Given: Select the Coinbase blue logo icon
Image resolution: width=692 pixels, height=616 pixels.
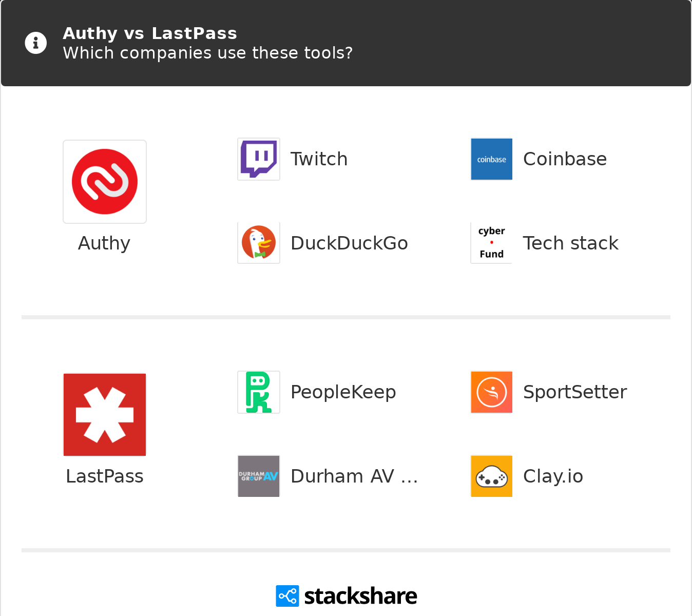Looking at the screenshot, I should (491, 159).
